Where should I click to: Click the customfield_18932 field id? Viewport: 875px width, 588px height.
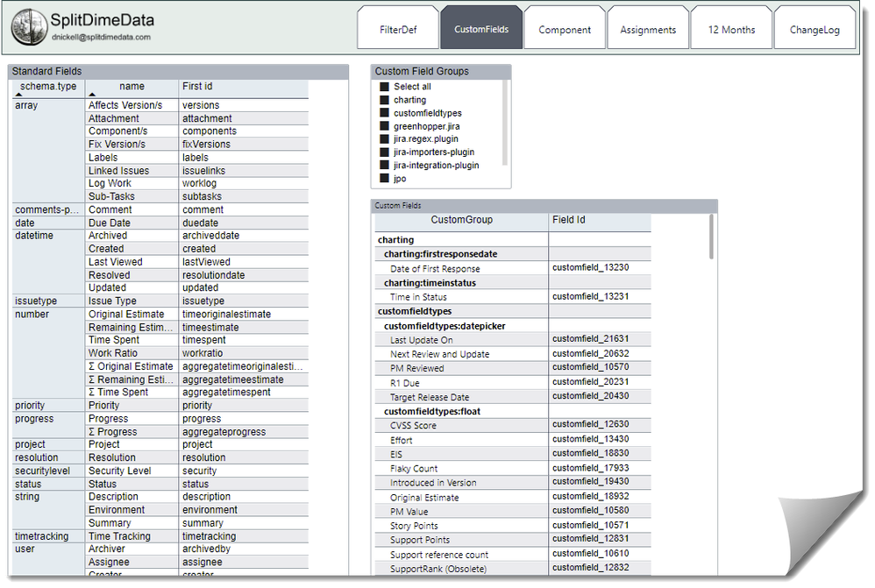click(590, 496)
